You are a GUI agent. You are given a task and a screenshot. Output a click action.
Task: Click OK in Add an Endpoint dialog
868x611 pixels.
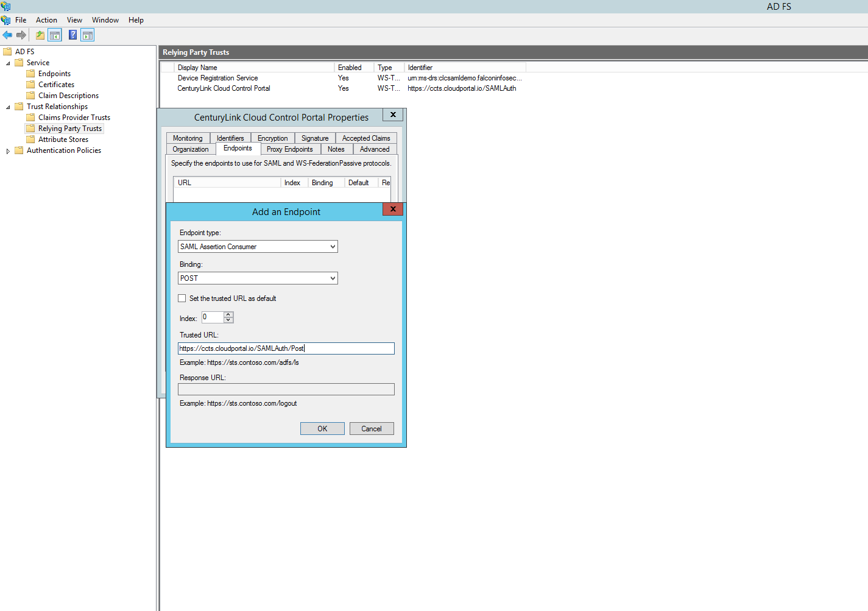point(322,429)
